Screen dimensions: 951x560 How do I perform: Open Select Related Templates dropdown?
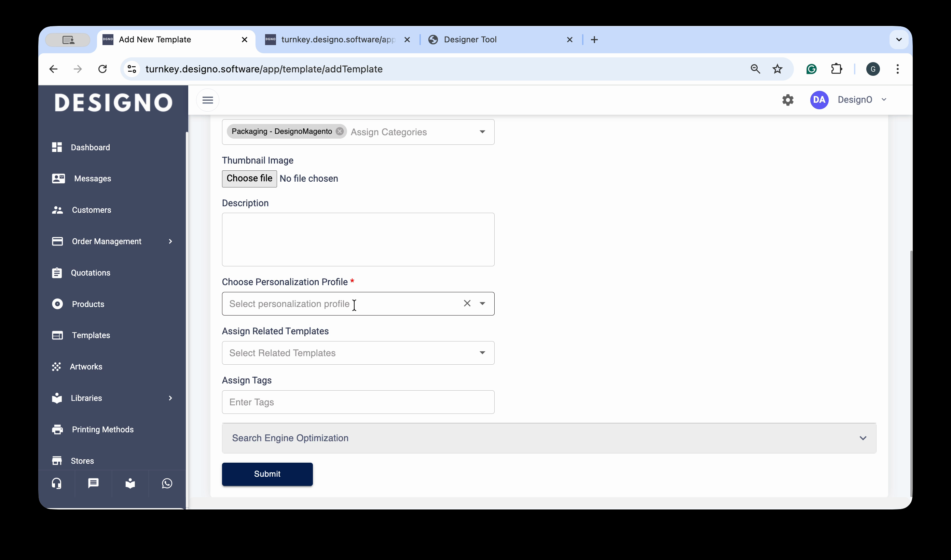coord(357,353)
